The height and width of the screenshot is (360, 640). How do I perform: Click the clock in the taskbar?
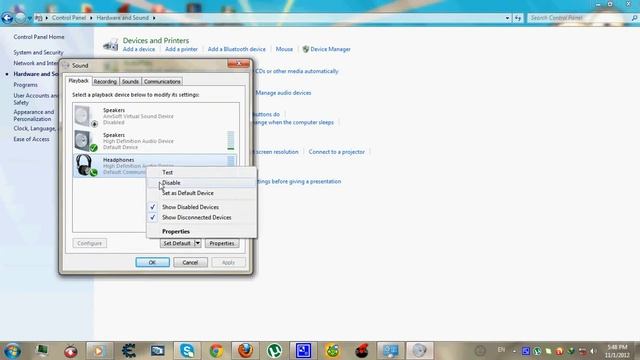coord(617,351)
